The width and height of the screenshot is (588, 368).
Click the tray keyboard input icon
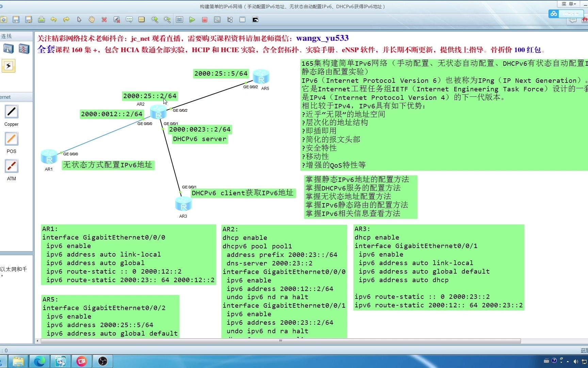point(546,361)
